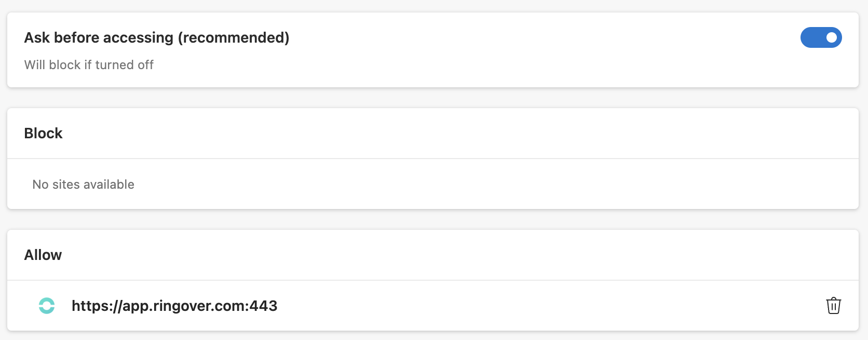Select the Allow section heading

tap(43, 255)
